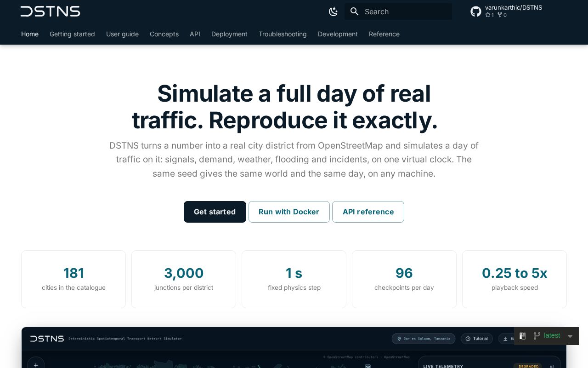Image resolution: width=588 pixels, height=368 pixels.
Task: Open the API reference button
Action: 368,212
